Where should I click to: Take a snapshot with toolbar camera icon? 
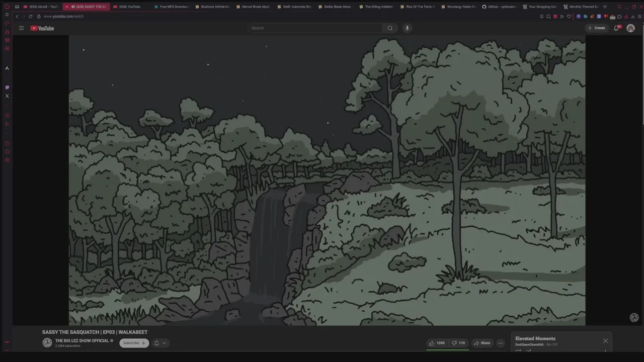pos(548,17)
